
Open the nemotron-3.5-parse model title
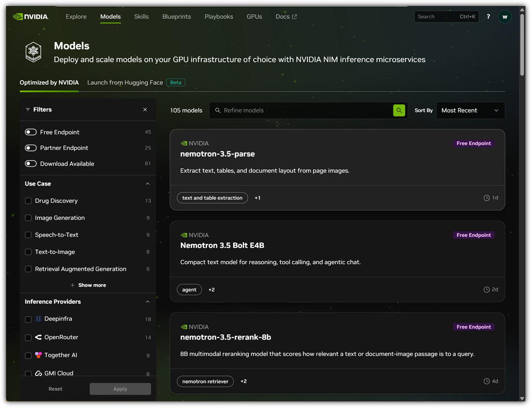pos(218,154)
